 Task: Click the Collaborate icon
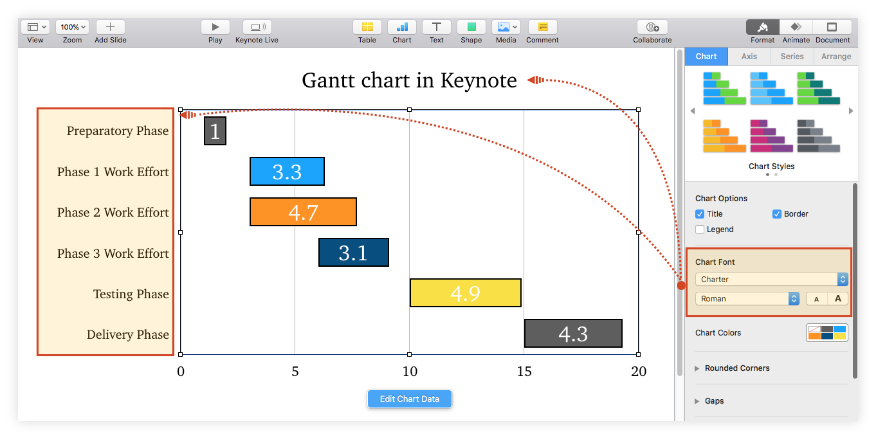pos(652,27)
